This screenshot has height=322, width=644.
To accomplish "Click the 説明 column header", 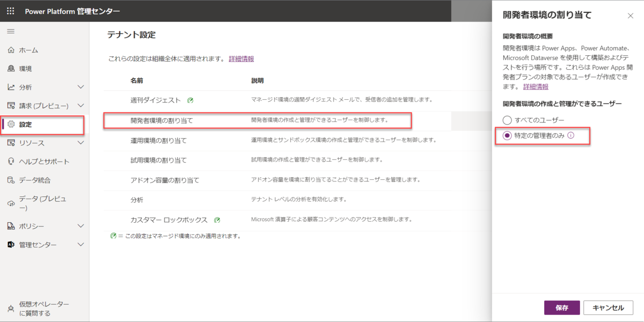I will (258, 80).
